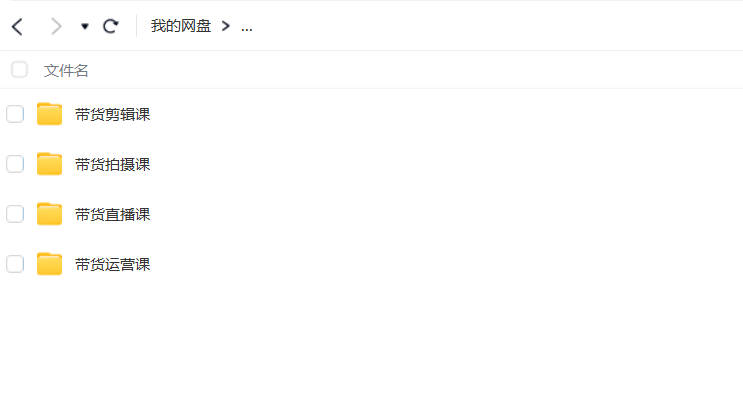The height and width of the screenshot is (415, 743).
Task: Check the box for 带货拍摄课
Action: click(x=15, y=164)
